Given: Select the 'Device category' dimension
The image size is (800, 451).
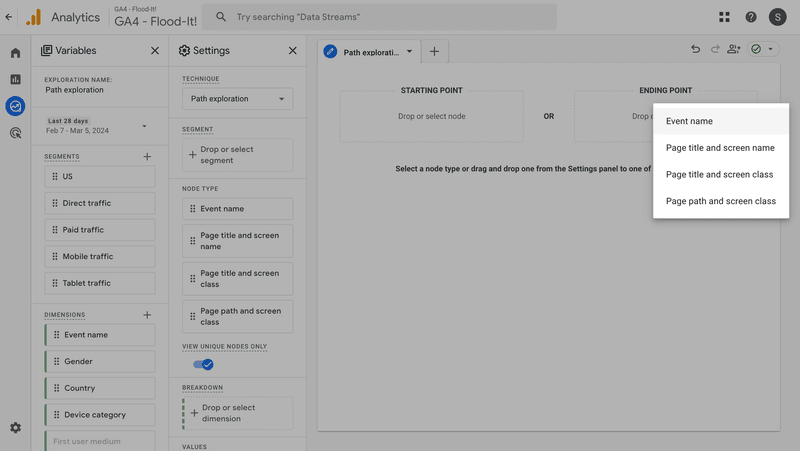Looking at the screenshot, I should [x=100, y=415].
